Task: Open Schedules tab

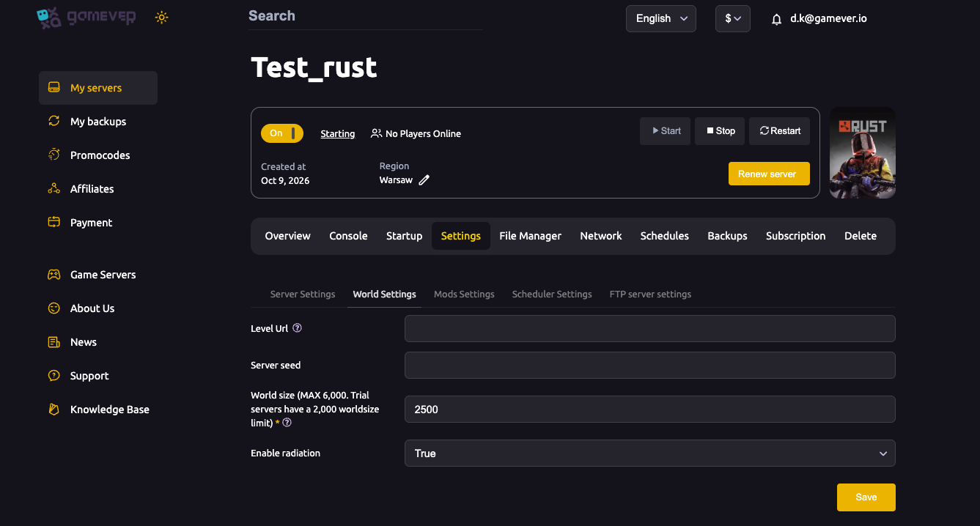Action: point(665,236)
